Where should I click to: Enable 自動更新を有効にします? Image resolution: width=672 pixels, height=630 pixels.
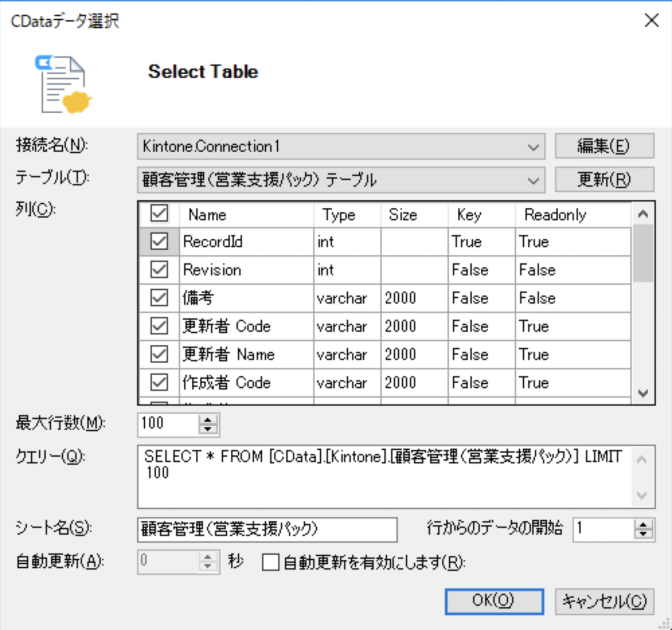click(270, 562)
